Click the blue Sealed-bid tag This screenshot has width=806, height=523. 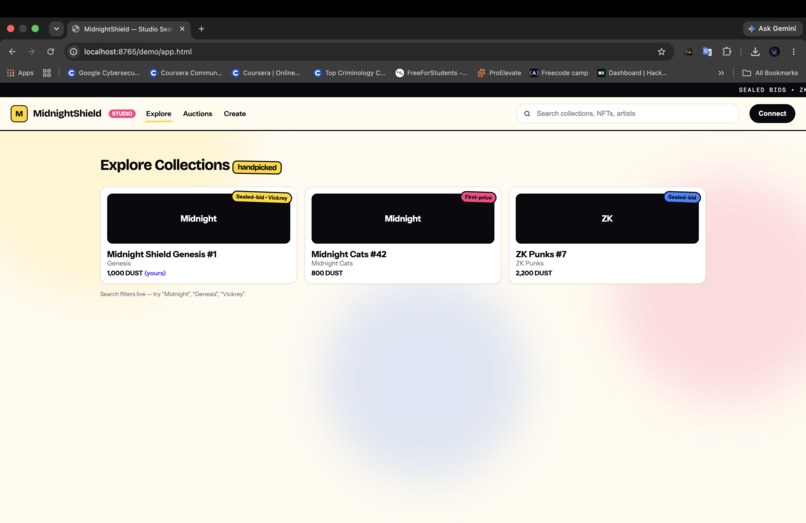682,197
